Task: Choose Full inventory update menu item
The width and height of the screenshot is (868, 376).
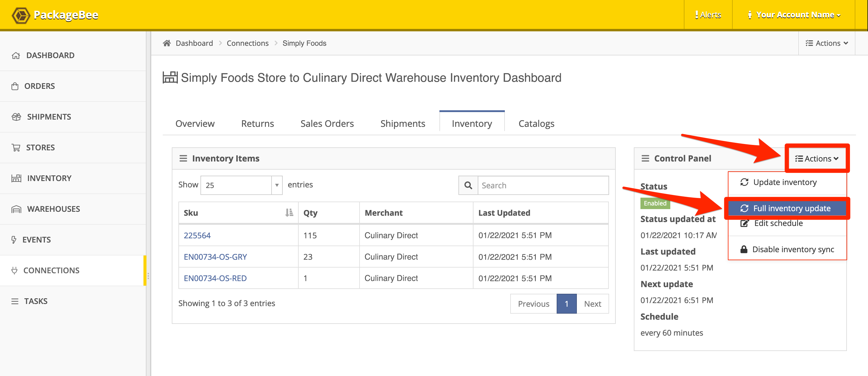Action: click(x=787, y=208)
